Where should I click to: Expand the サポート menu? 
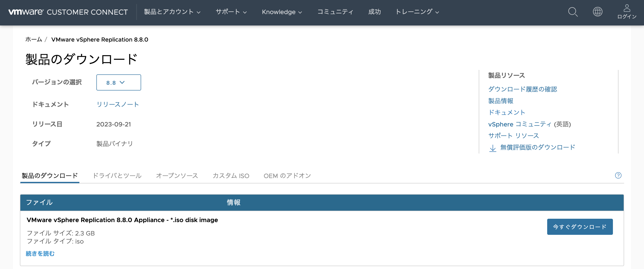point(231,12)
